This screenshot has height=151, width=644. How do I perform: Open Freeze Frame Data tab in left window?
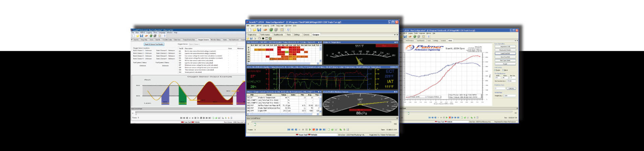coord(189,40)
